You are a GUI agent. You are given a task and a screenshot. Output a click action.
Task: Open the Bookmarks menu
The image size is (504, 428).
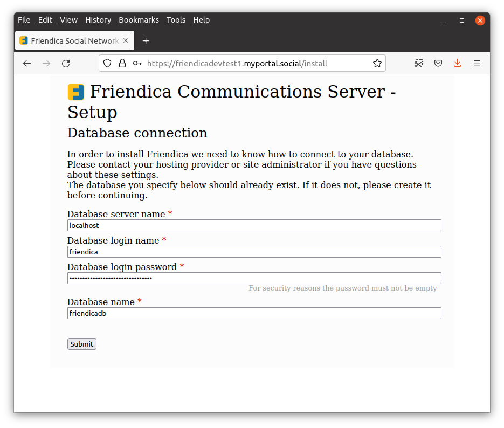click(x=139, y=20)
